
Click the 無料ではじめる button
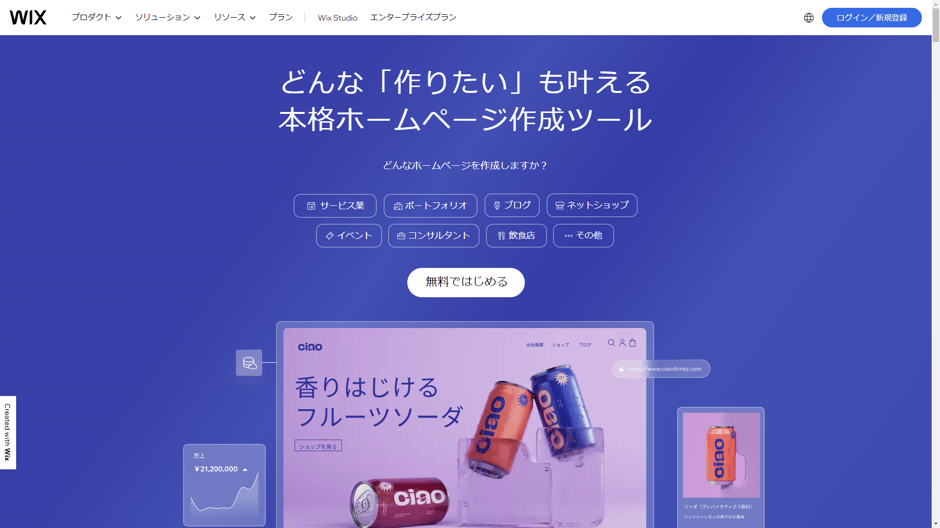[x=466, y=282]
